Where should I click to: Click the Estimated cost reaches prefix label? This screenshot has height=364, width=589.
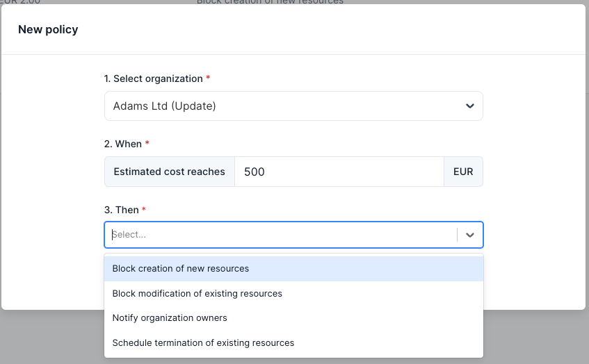170,172
